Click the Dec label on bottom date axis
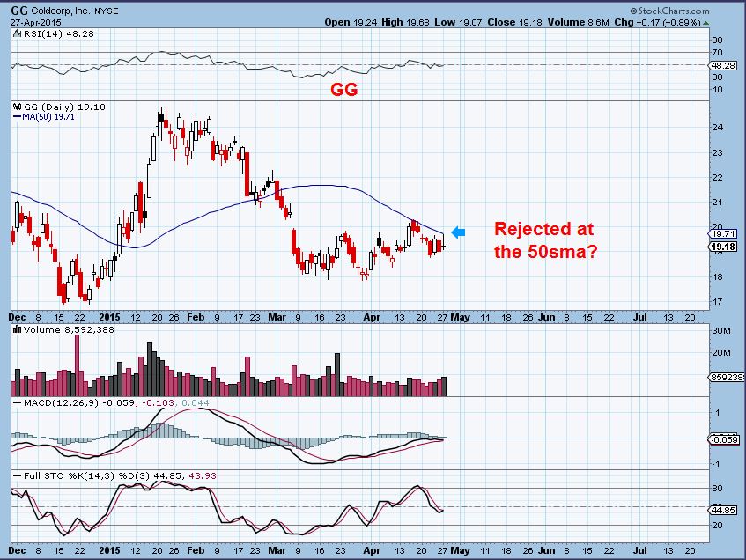746x560 pixels. [17, 550]
